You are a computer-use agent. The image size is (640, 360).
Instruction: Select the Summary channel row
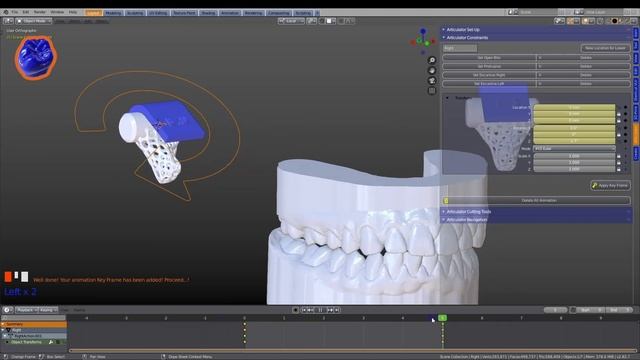click(x=33, y=324)
